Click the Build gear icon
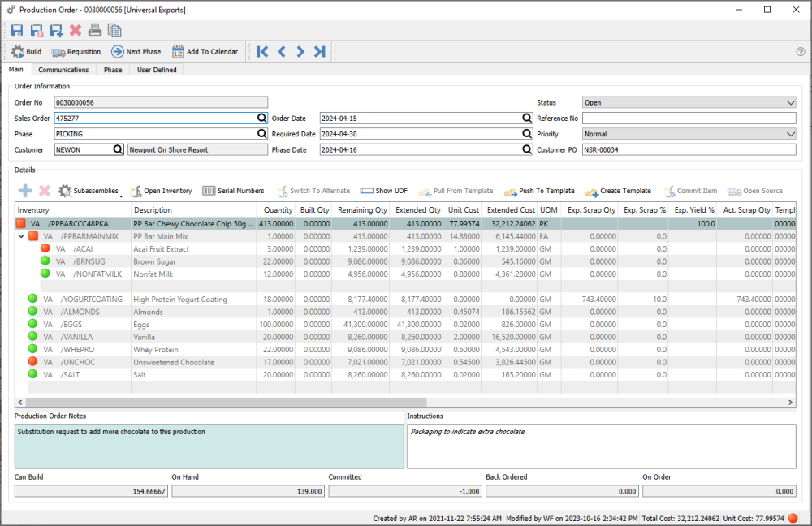 click(x=18, y=52)
